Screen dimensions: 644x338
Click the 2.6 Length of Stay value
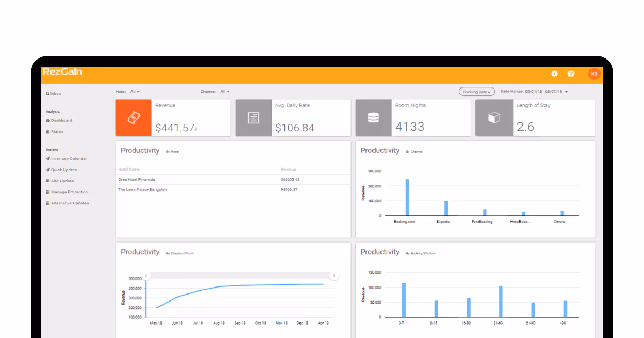525,127
